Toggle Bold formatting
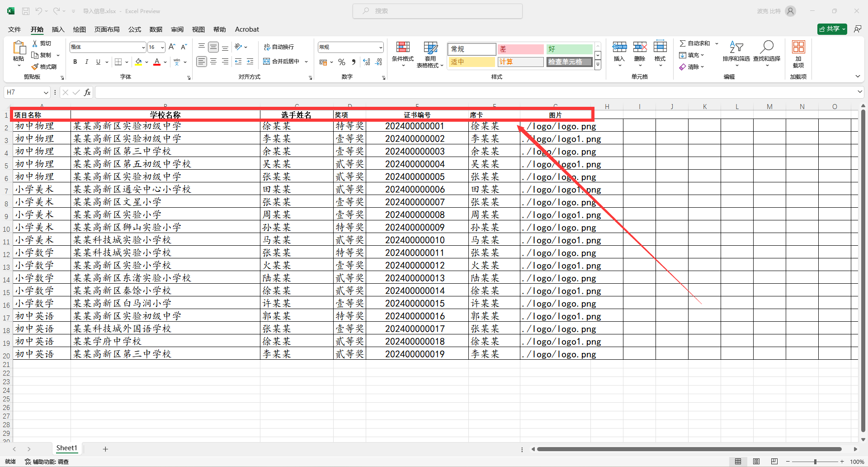 click(x=75, y=62)
